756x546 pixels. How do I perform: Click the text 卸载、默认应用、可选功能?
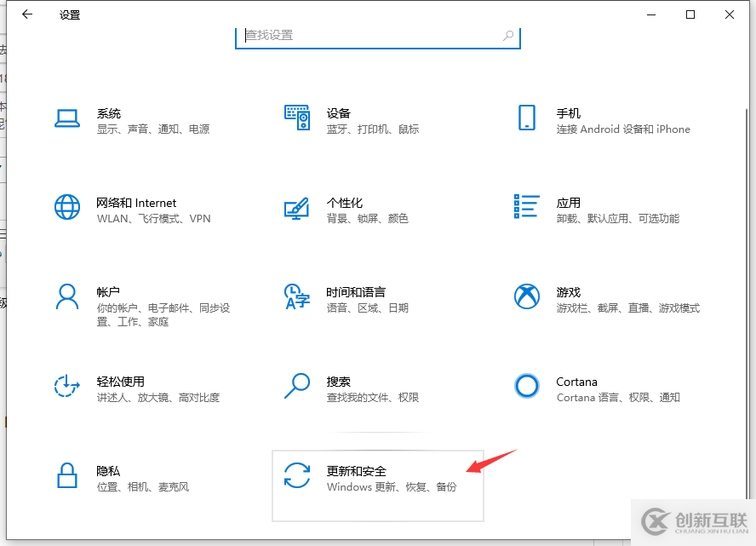(617, 219)
